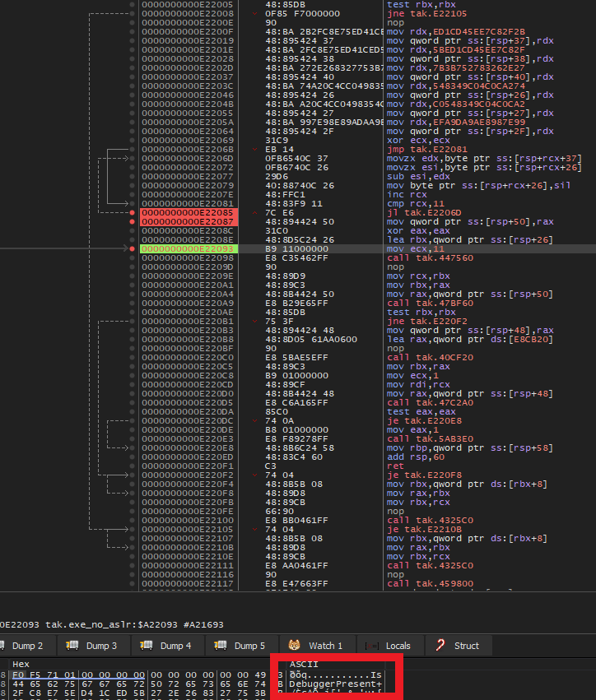The width and height of the screenshot is (596, 700).
Task: Select address 0000000000E22069 in disassembly
Action: (x=188, y=140)
